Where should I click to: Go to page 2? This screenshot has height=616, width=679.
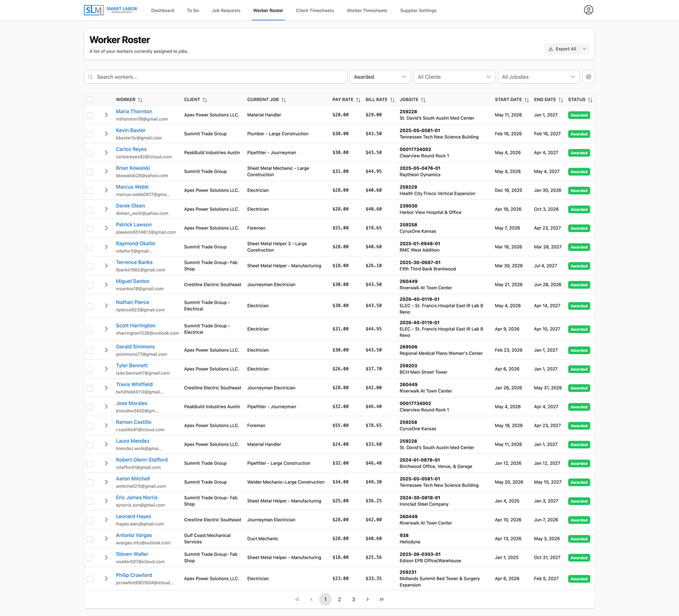[x=339, y=599]
